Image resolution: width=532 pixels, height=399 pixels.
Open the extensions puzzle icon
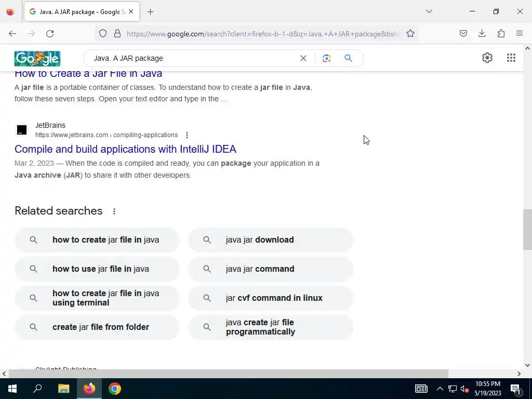coord(501,33)
